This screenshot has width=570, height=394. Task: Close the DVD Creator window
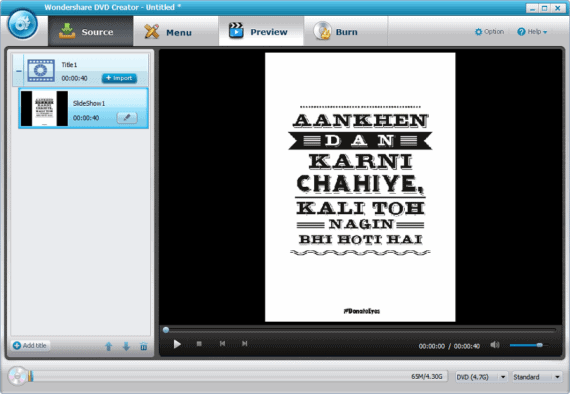click(558, 8)
